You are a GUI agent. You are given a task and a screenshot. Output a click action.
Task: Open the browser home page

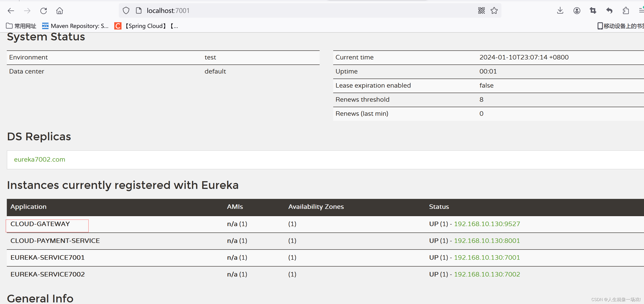59,11
